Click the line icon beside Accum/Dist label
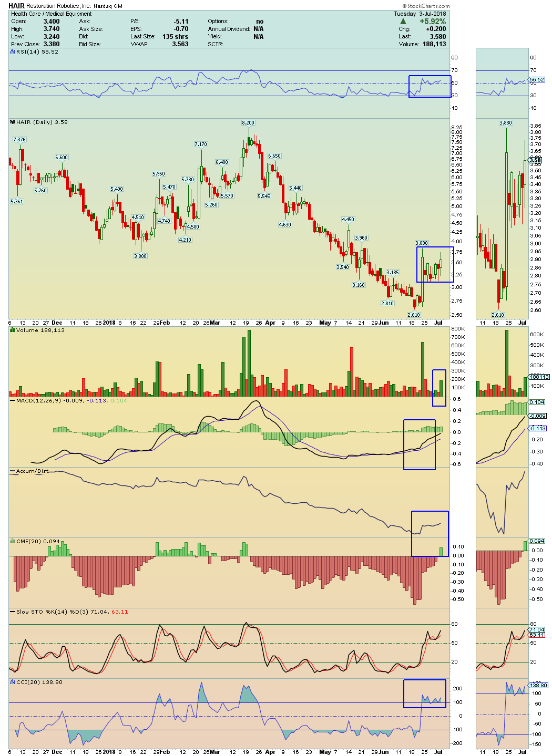Image resolution: width=552 pixels, height=756 pixels. pyautogui.click(x=13, y=471)
